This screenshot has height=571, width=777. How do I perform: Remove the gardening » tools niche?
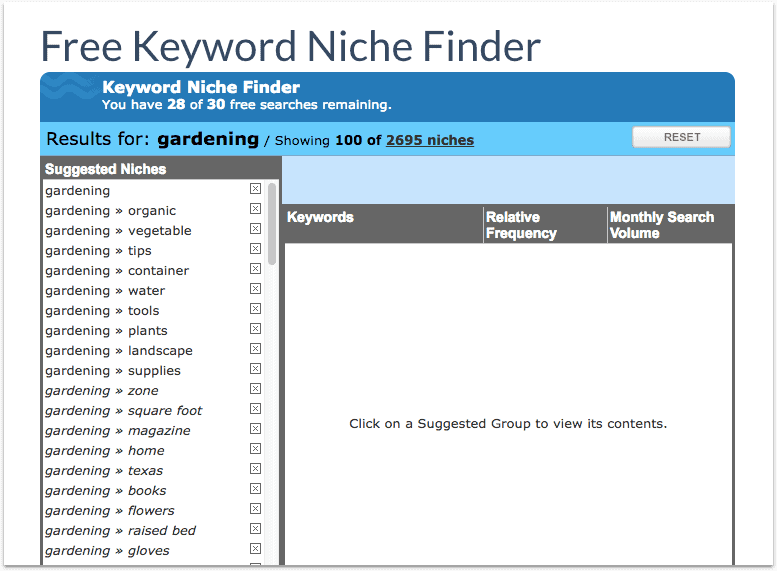[255, 309]
